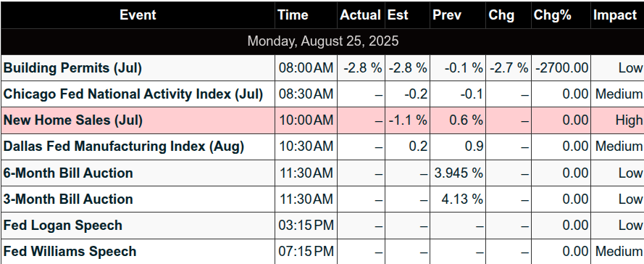Select the Est column header

[x=407, y=15]
